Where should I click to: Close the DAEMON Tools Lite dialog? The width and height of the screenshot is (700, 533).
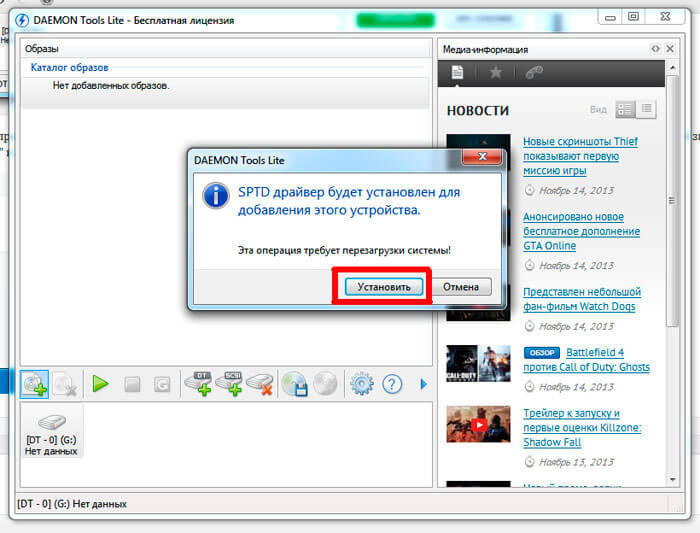point(482,157)
